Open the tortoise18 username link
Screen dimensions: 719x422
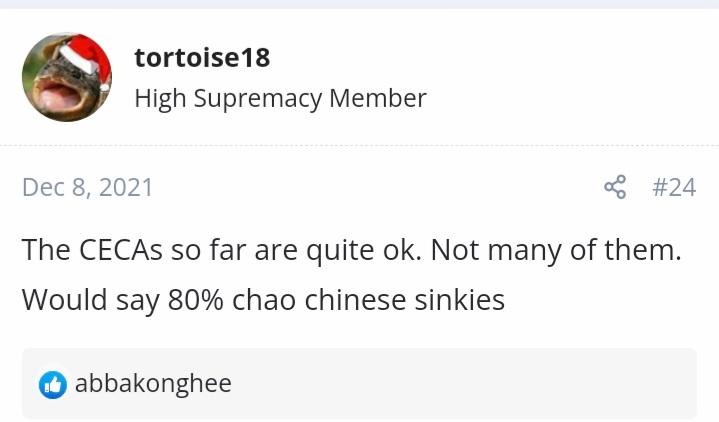click(x=202, y=57)
